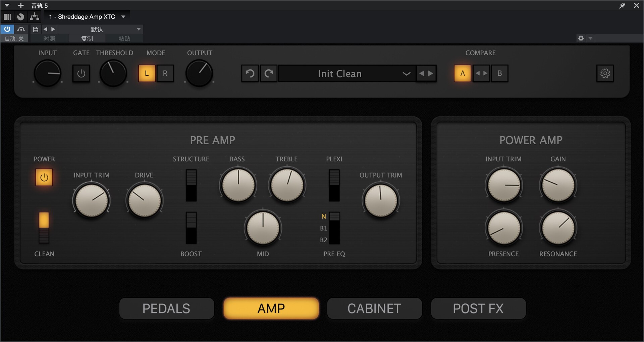Screen dimensions: 644x342
Task: Click the 对照 compare button
Action: (49, 39)
